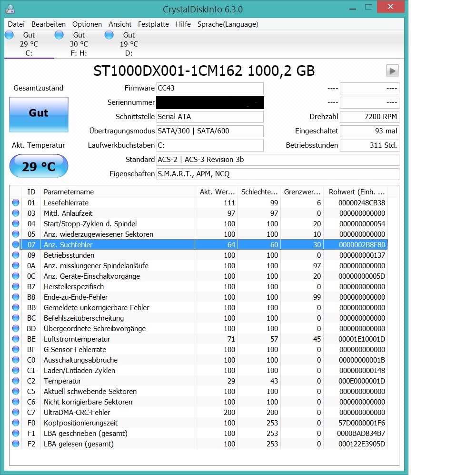The height and width of the screenshot is (475, 476).
Task: Open the Festplatte menu
Action: point(153,24)
